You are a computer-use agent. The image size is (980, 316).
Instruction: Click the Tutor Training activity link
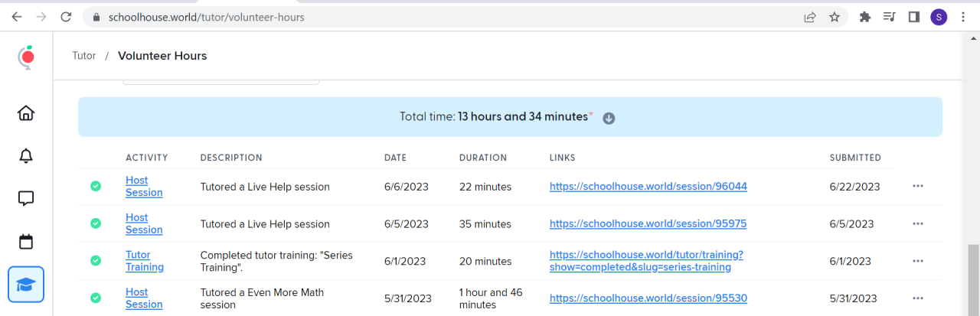pyautogui.click(x=144, y=261)
